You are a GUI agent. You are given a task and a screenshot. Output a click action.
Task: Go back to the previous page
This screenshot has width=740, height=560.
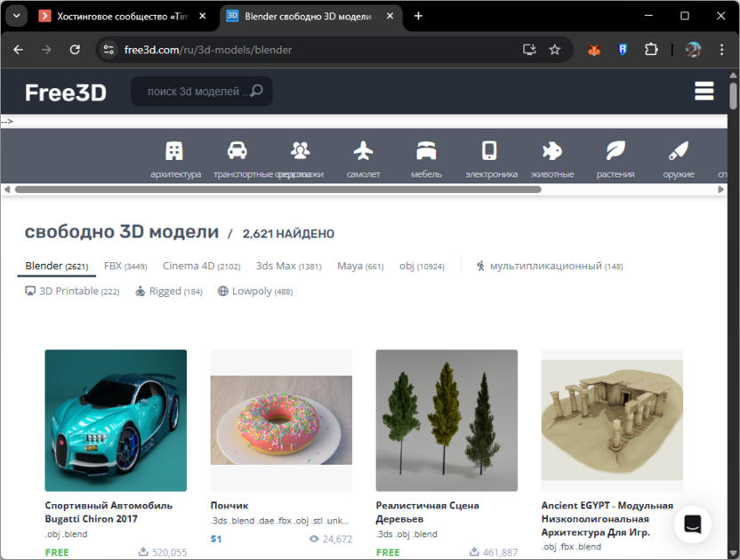tap(19, 50)
